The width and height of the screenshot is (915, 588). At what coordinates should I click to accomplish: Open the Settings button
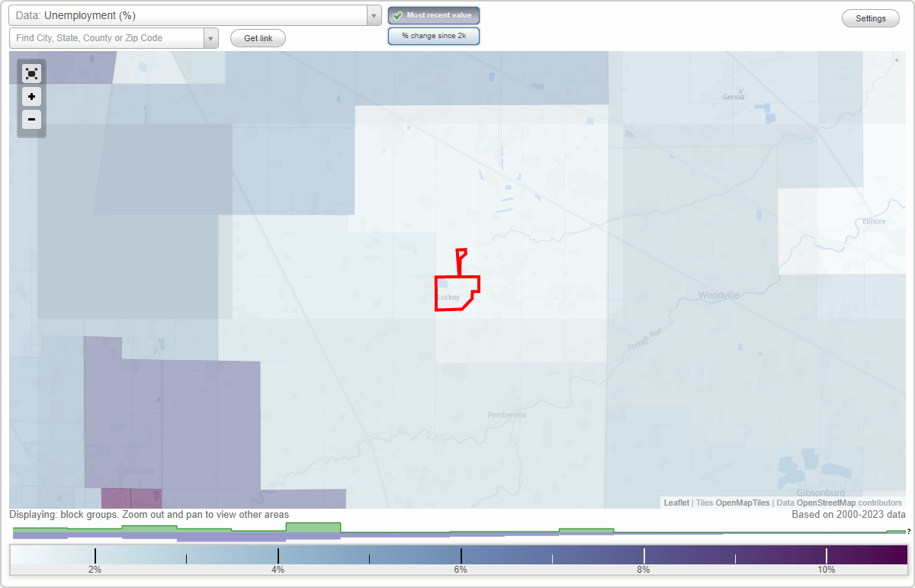[871, 19]
